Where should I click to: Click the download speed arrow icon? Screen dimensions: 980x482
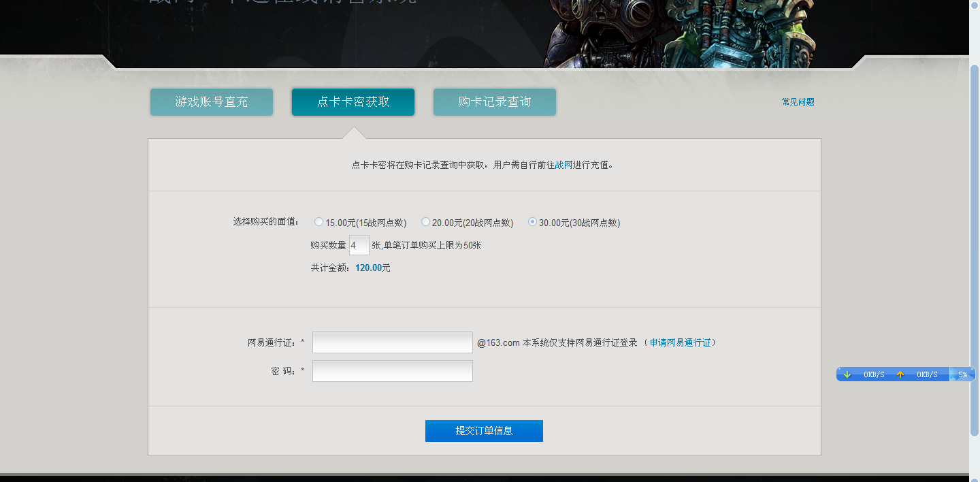[x=848, y=374]
